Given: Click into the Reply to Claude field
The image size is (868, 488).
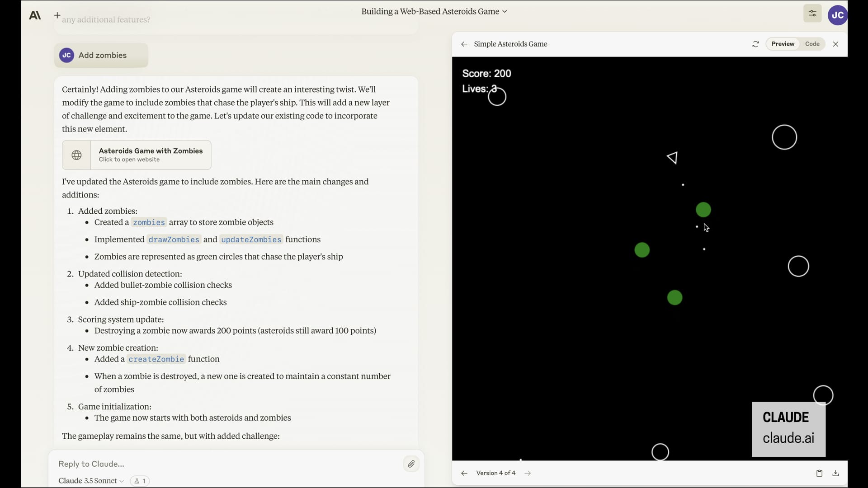Looking at the screenshot, I should click(x=226, y=464).
